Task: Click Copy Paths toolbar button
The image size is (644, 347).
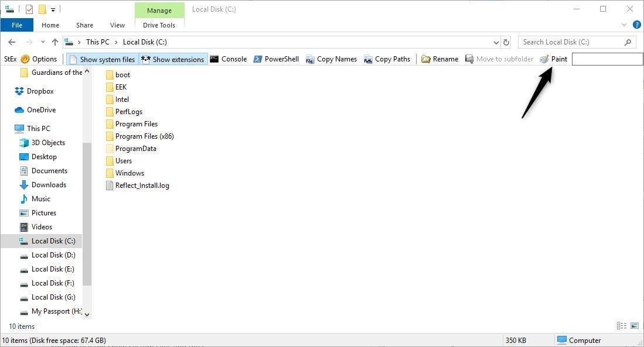Action: pos(387,59)
